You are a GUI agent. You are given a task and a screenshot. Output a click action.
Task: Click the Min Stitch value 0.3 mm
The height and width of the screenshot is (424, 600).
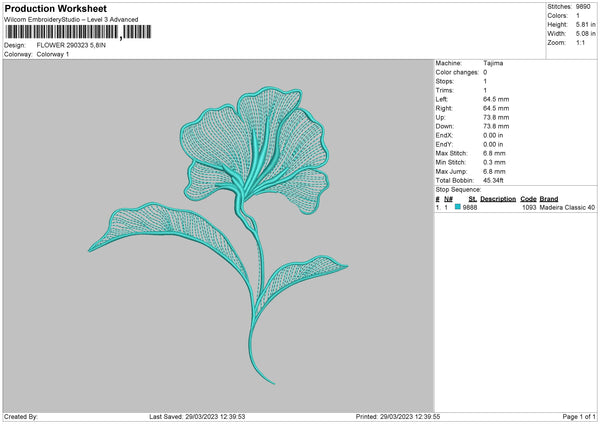pyautogui.click(x=494, y=163)
